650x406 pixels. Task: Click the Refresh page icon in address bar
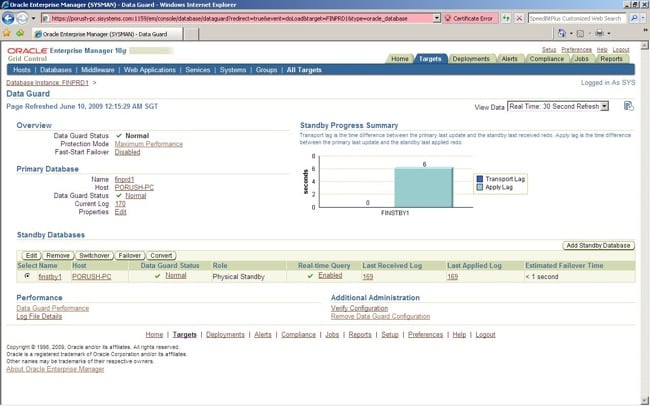(x=506, y=18)
